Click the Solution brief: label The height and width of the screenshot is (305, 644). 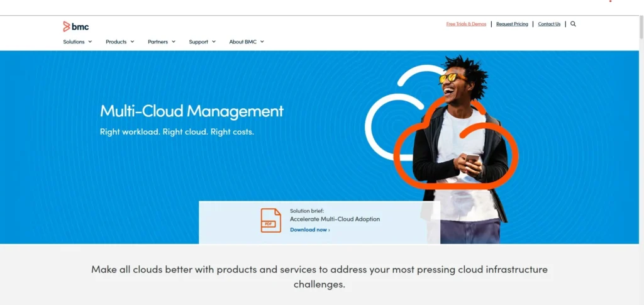pyautogui.click(x=307, y=211)
